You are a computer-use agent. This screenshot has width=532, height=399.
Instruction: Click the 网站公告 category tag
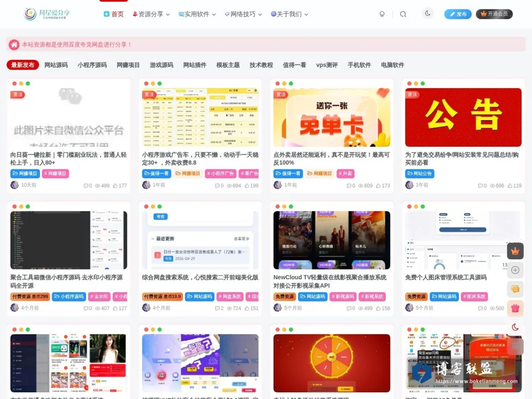(419, 174)
